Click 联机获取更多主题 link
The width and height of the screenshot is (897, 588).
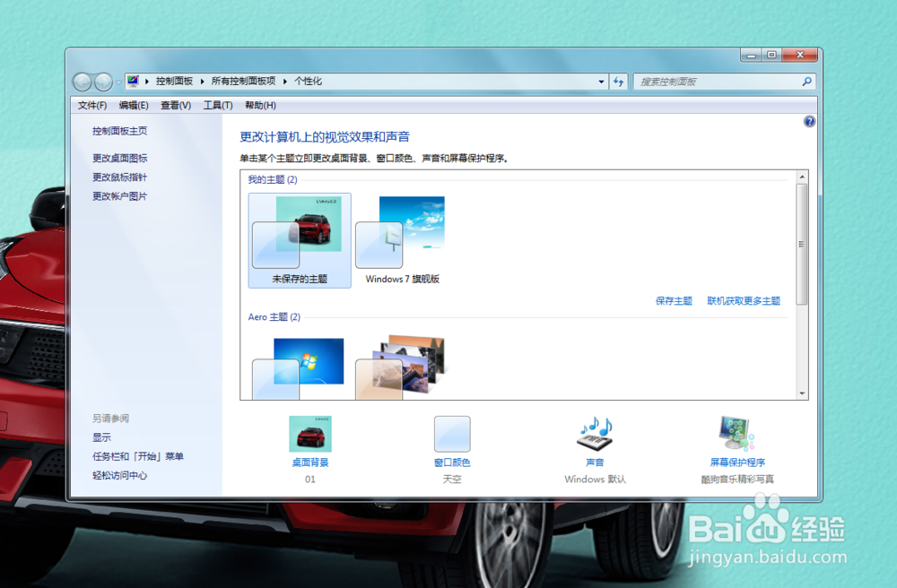coord(743,300)
